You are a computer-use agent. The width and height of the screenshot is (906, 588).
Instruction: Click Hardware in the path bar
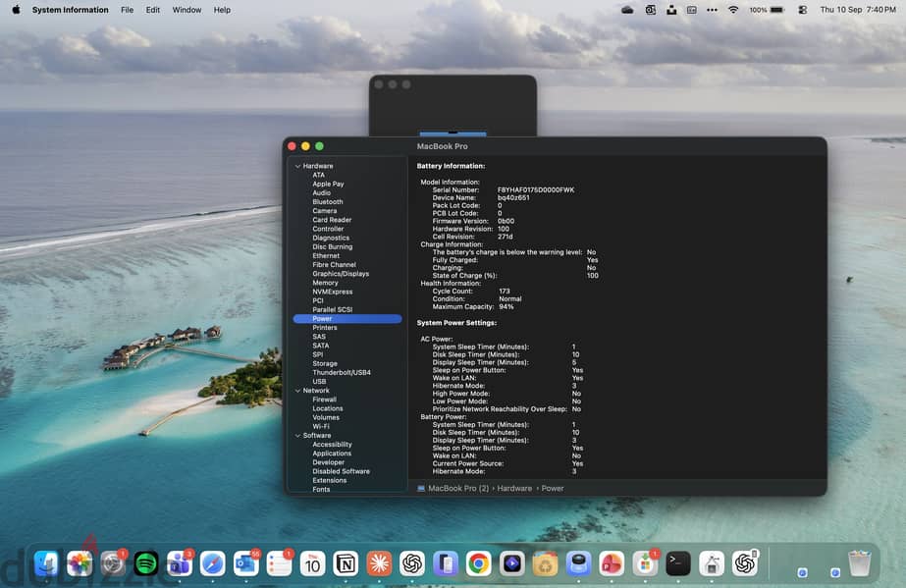click(514, 488)
